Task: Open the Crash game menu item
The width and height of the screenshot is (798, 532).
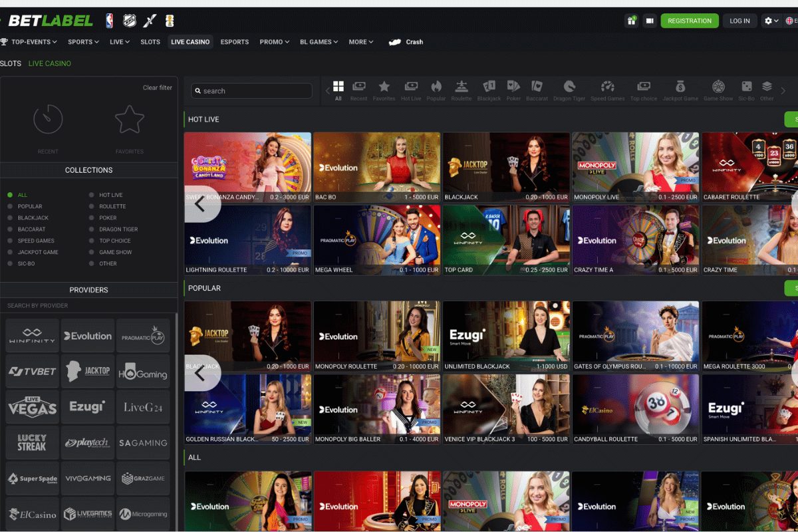Action: [406, 42]
